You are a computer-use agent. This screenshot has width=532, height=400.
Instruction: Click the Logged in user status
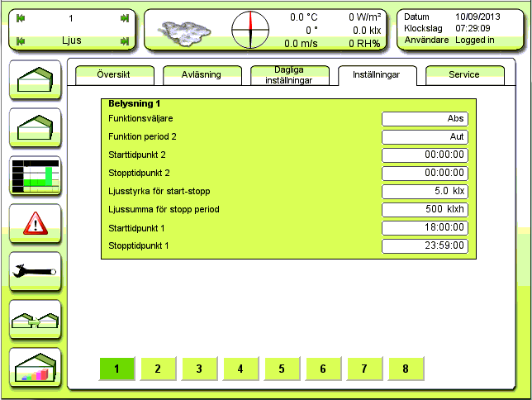[475, 40]
